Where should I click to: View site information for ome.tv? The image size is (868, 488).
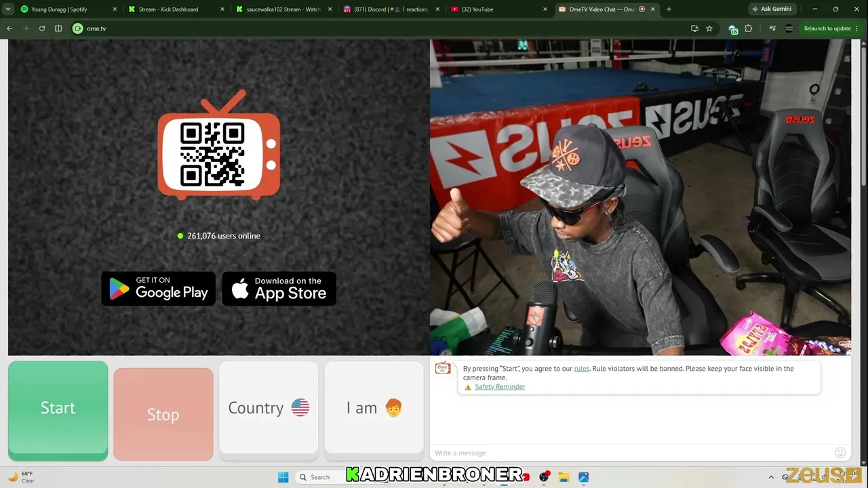point(77,28)
